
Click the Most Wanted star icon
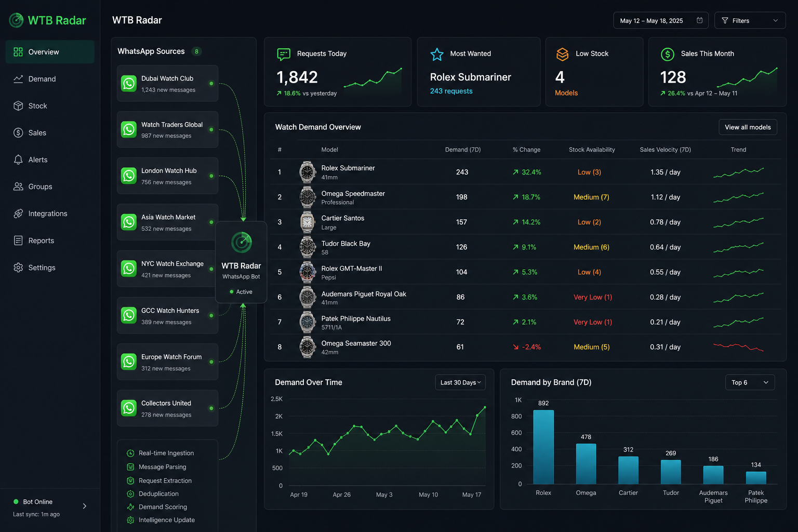437,54
